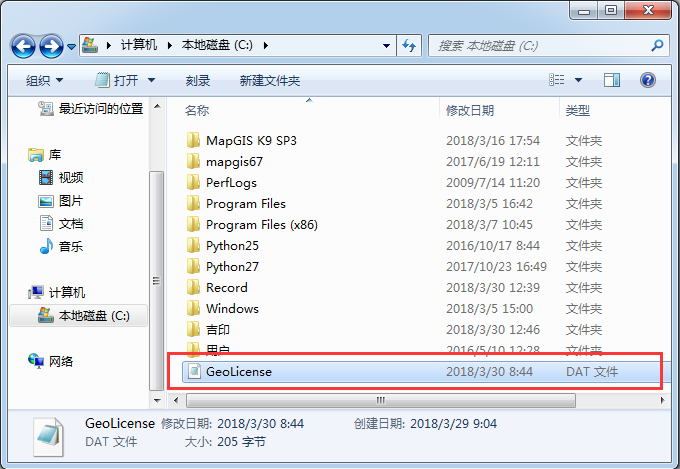
Task: Click the 打开 toolbar button
Action: point(125,80)
